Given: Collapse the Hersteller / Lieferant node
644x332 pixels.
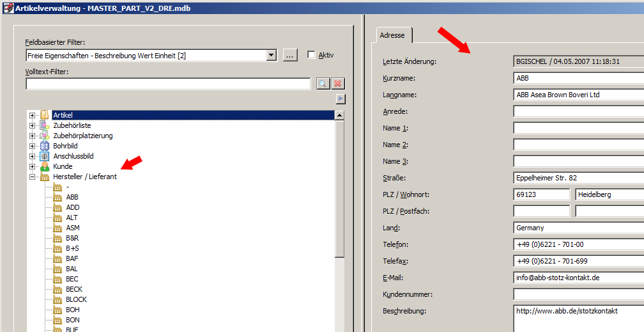Looking at the screenshot, I should [32, 177].
